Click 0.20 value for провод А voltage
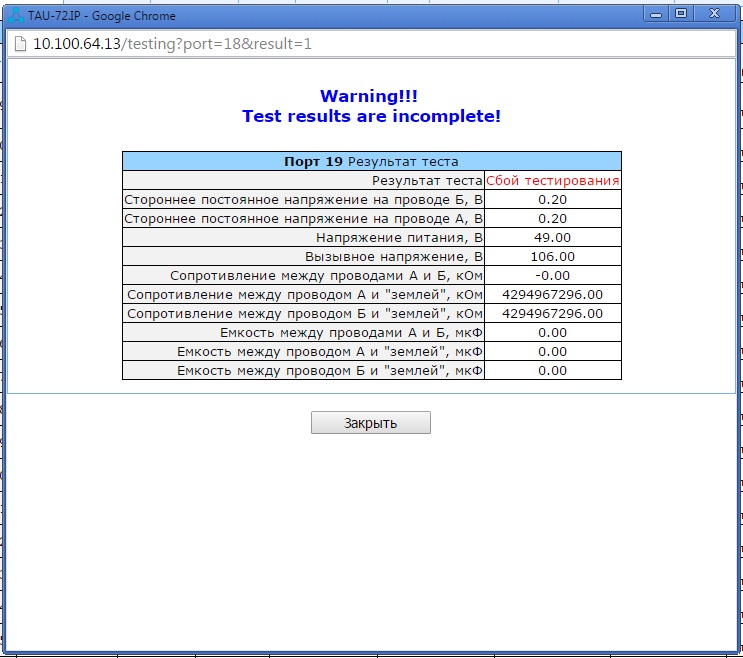 coord(553,218)
